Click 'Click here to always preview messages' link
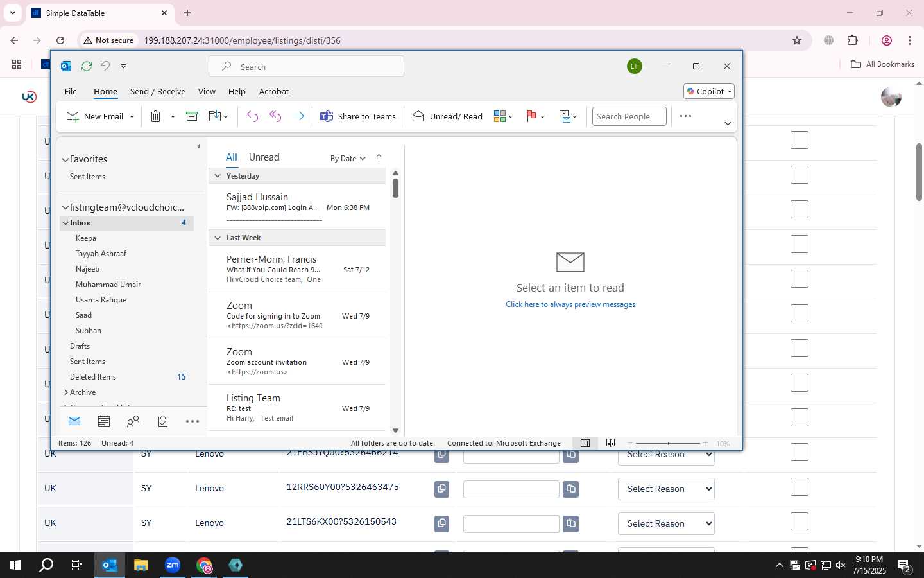This screenshot has height=578, width=924. [x=570, y=304]
